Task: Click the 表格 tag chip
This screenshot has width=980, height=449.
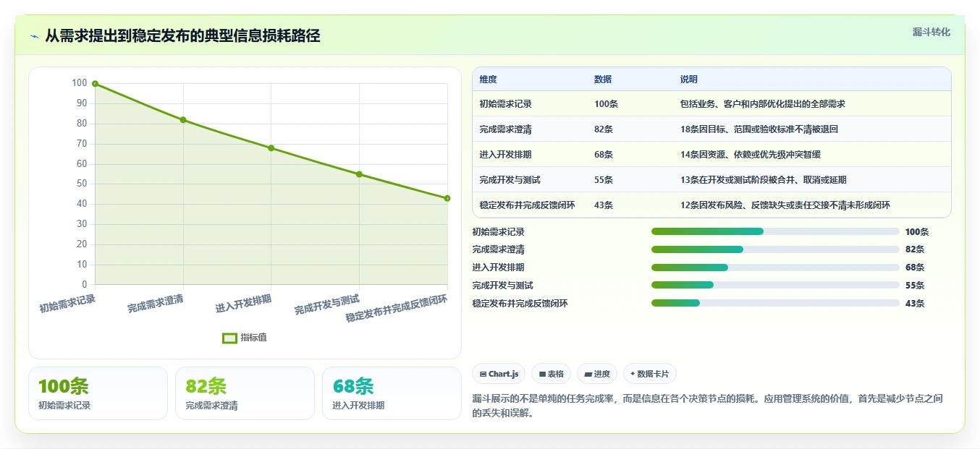Action: 551,374
